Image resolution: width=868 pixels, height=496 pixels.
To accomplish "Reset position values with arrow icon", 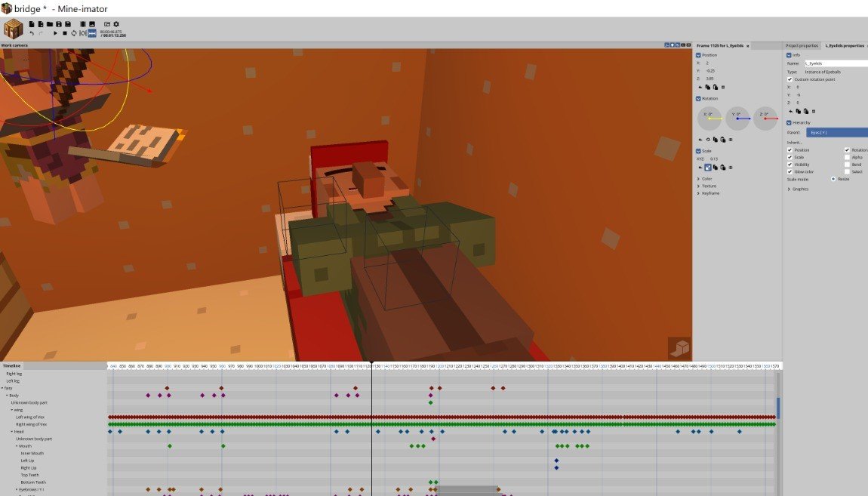I will point(700,88).
